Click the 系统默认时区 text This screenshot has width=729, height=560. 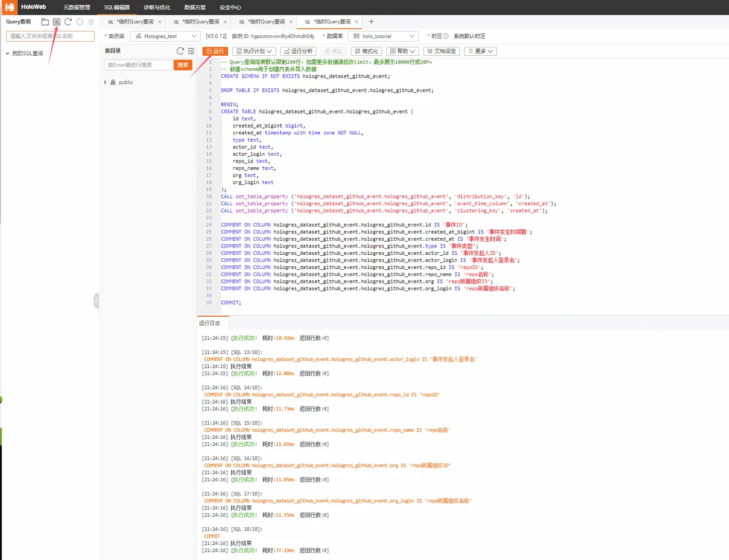[469, 36]
